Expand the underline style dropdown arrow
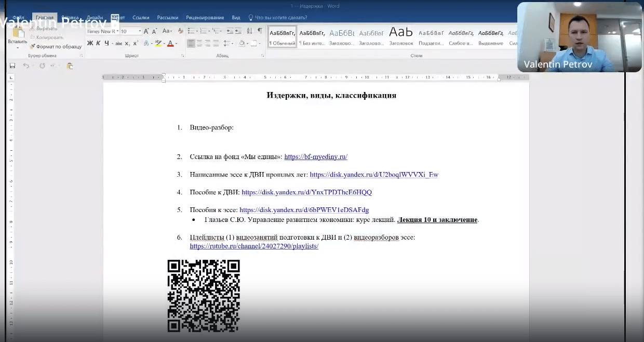 pos(112,44)
